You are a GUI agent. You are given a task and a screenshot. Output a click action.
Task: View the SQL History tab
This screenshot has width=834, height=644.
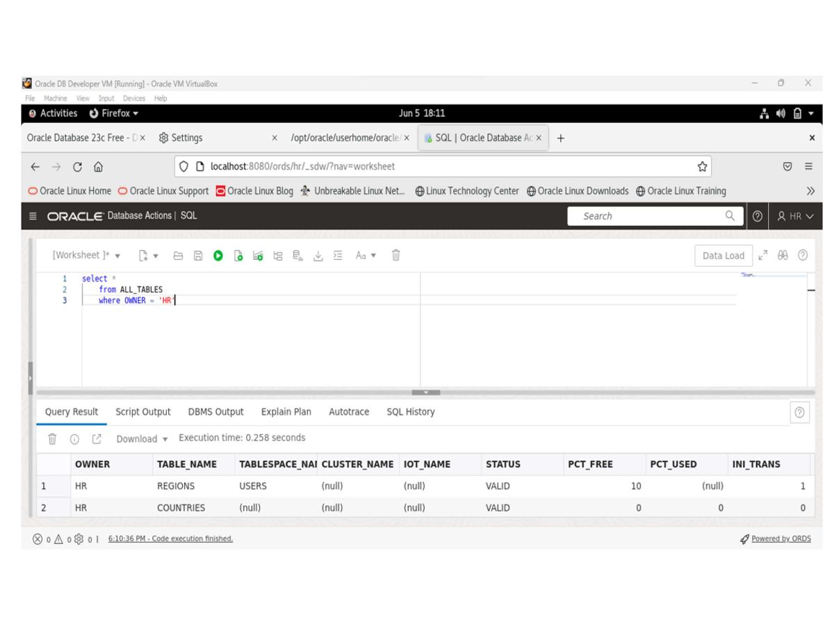click(x=410, y=411)
